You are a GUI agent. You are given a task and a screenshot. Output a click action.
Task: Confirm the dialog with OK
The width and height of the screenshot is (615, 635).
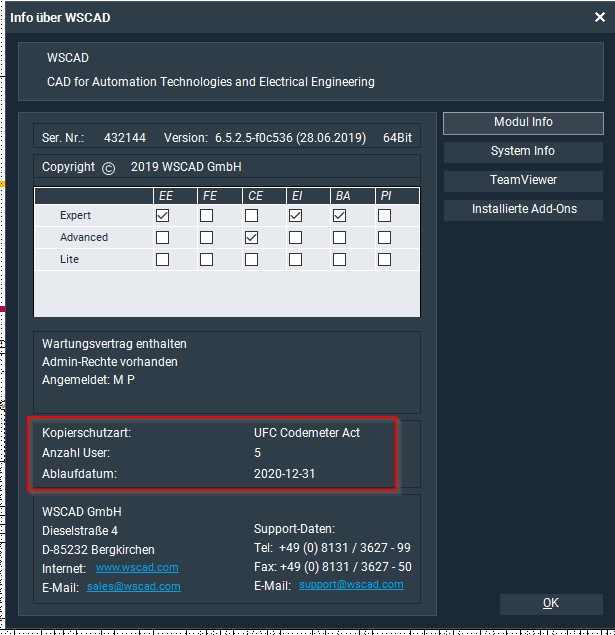coord(551,604)
